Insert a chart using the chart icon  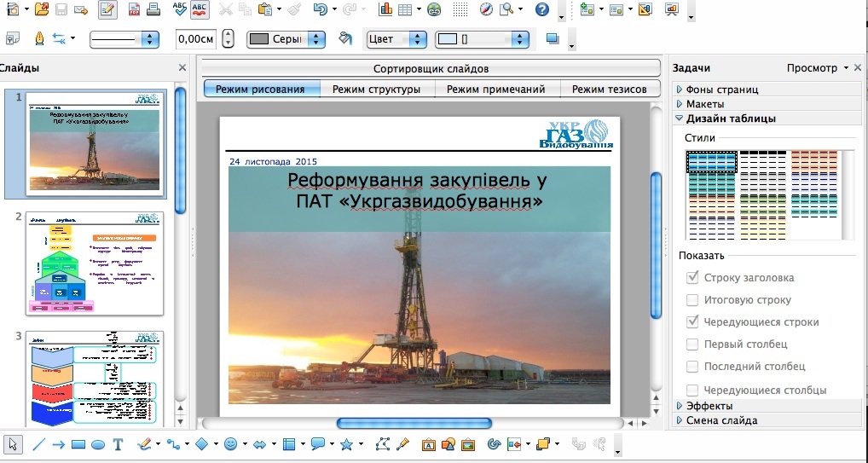click(385, 10)
